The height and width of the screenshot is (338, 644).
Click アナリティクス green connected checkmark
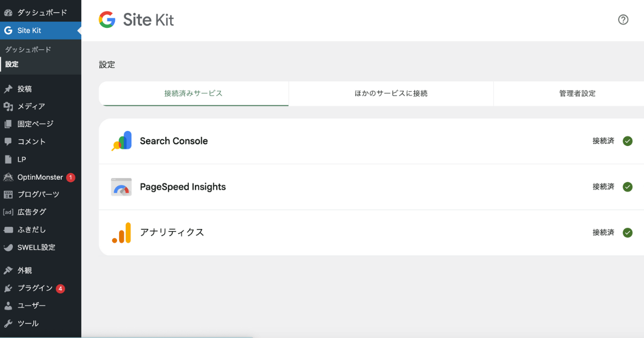tap(627, 233)
